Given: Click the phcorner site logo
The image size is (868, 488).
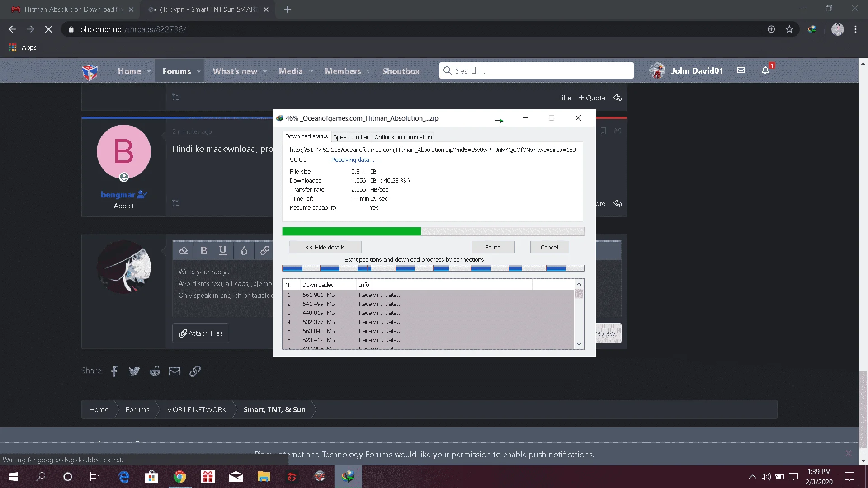Looking at the screenshot, I should [x=90, y=71].
